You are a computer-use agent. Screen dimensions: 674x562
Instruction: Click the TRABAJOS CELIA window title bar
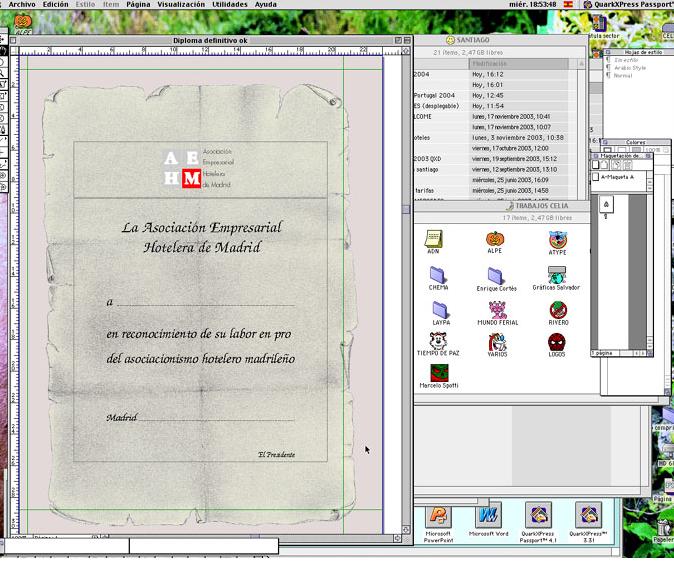501,206
